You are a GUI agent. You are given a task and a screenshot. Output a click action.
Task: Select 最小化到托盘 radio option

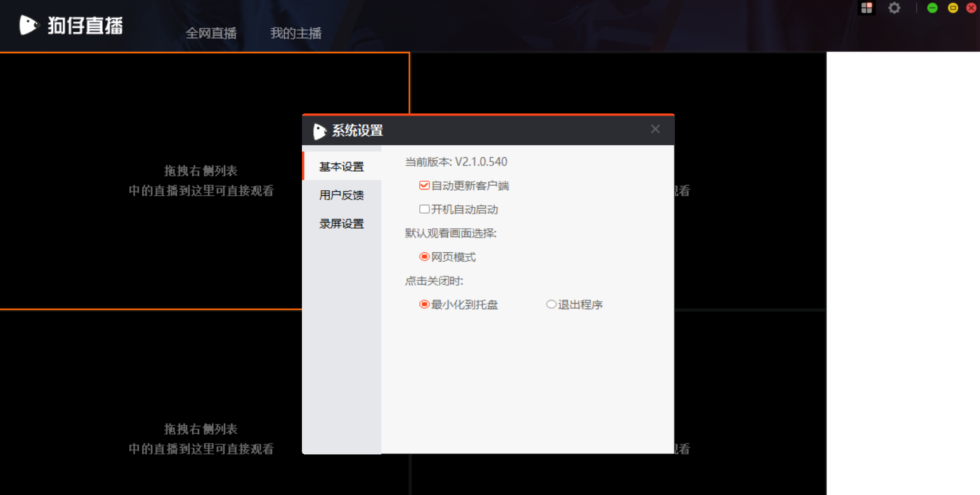pyautogui.click(x=424, y=304)
